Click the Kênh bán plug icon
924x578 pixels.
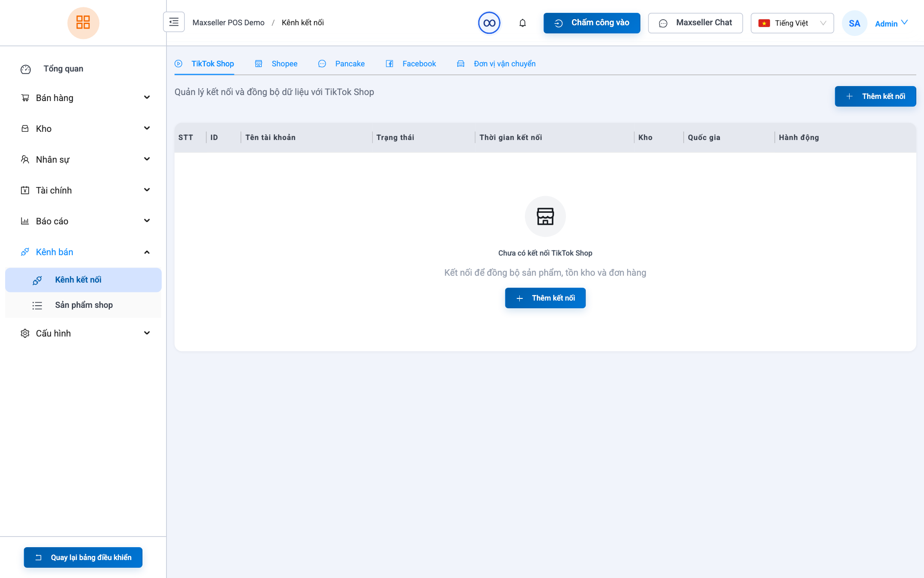coord(25,252)
